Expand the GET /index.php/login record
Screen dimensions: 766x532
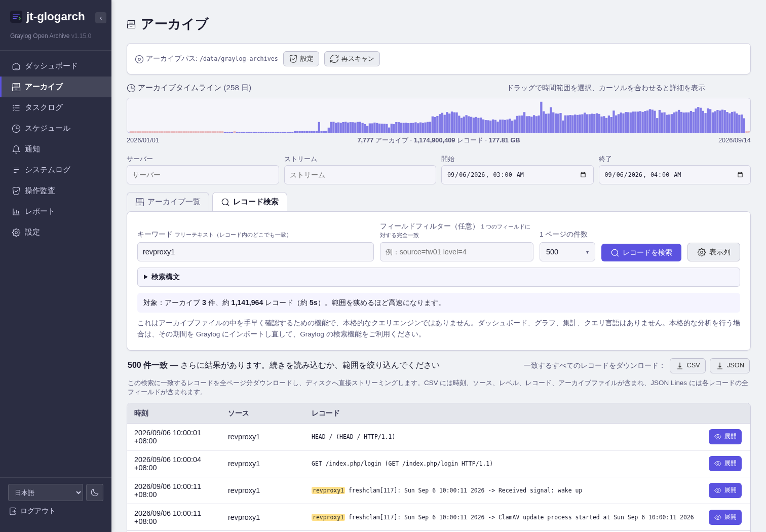coord(725,464)
